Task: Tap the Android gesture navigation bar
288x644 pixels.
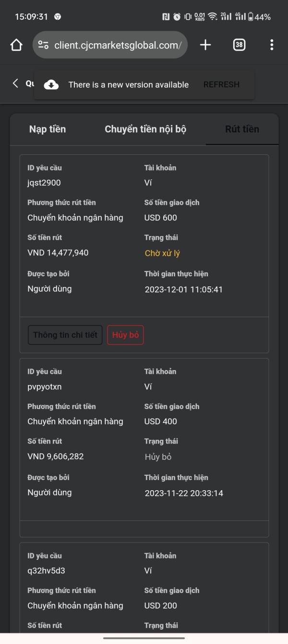Action: (144, 638)
